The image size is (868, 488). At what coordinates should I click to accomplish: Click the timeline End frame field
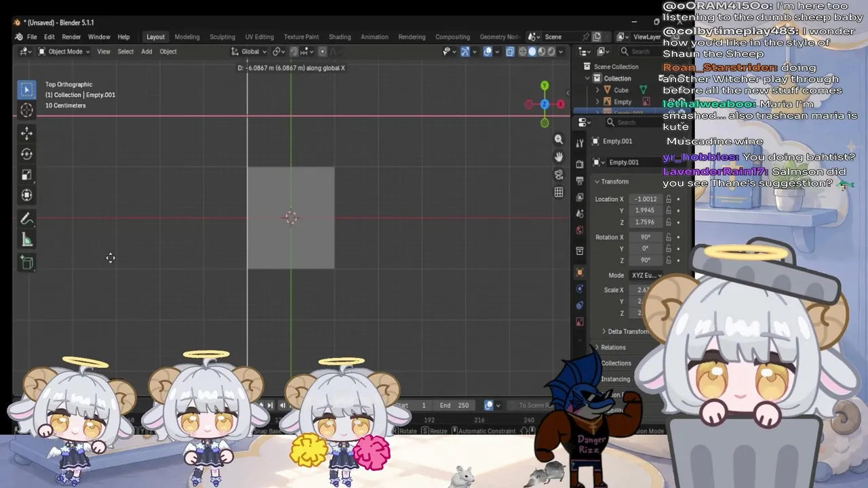454,405
